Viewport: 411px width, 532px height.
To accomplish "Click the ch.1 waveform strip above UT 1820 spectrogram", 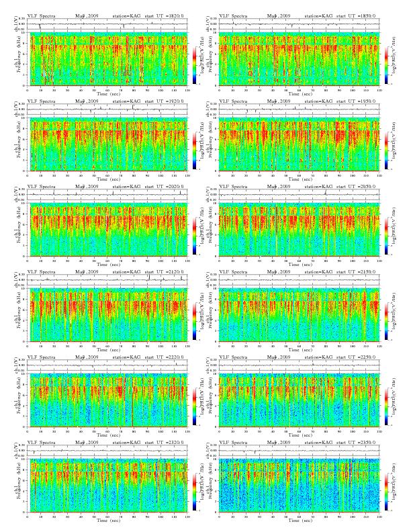I will (x=107, y=24).
